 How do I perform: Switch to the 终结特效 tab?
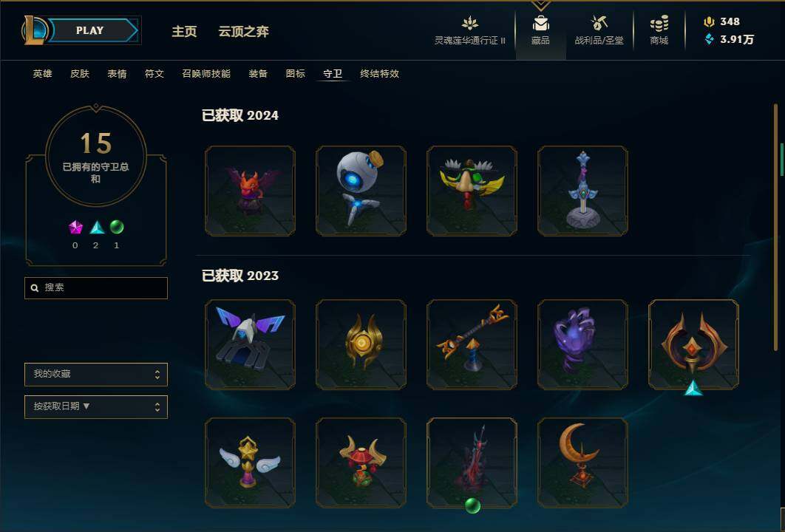click(379, 74)
